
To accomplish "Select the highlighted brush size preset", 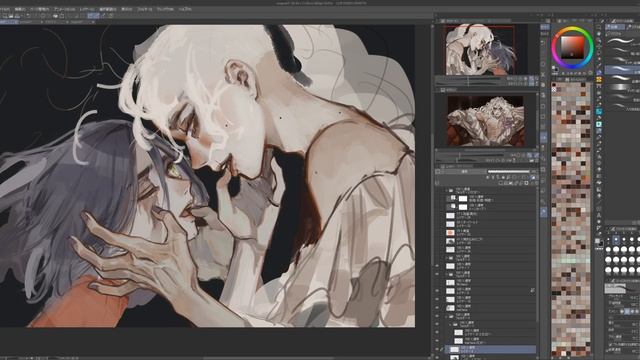I will 616,240.
